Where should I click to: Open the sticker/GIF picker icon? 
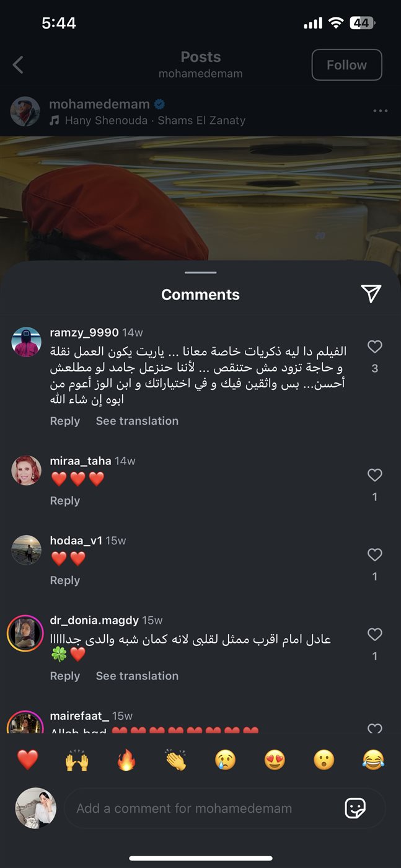point(355,808)
